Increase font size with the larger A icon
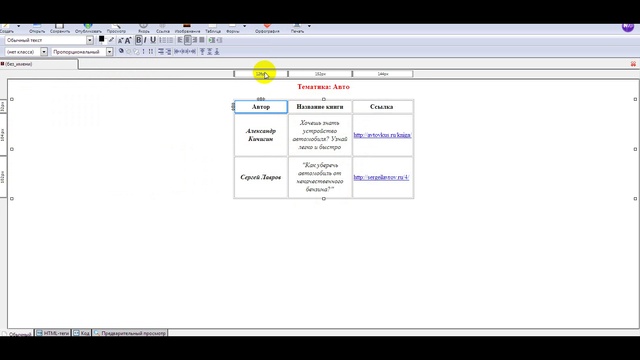 tap(128, 40)
